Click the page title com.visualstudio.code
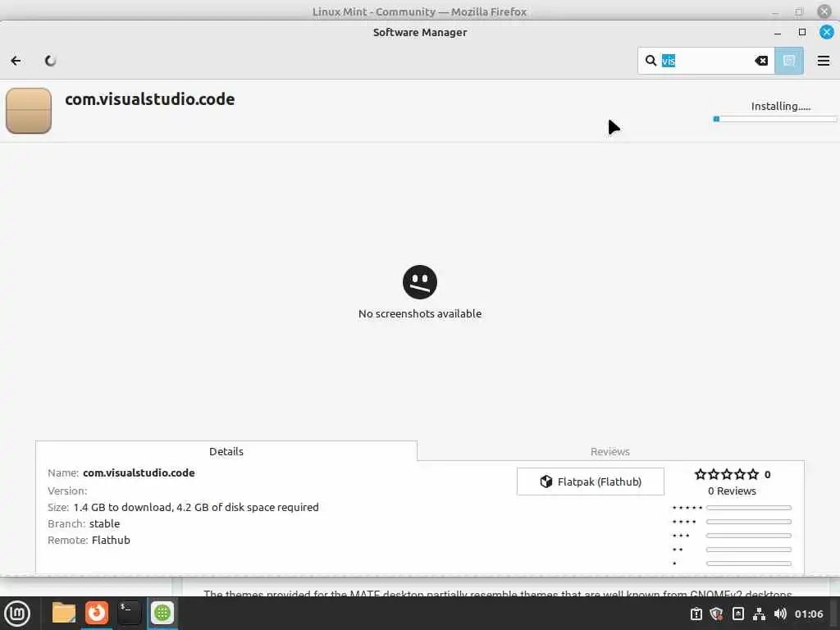Viewport: 840px width, 630px height. tap(149, 99)
